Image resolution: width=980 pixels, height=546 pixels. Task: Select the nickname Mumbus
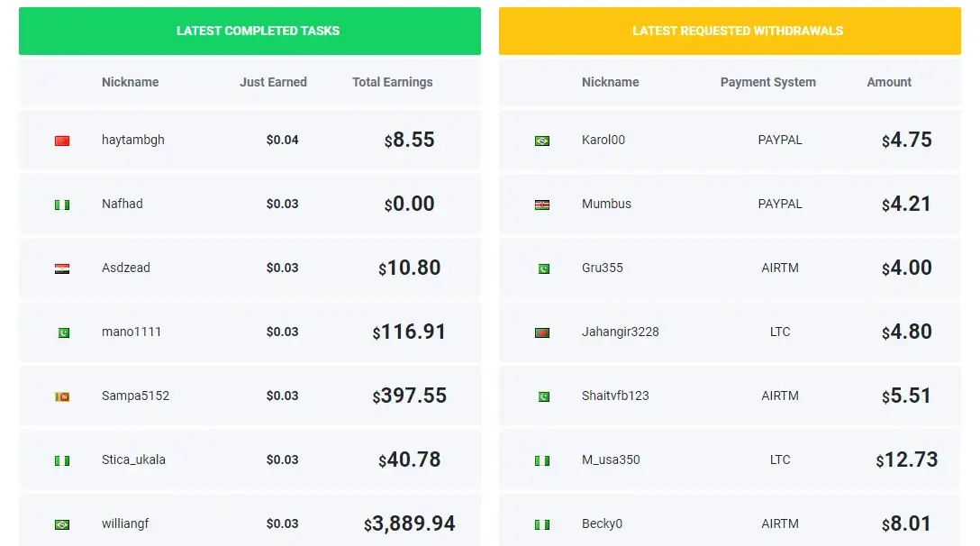tap(606, 204)
